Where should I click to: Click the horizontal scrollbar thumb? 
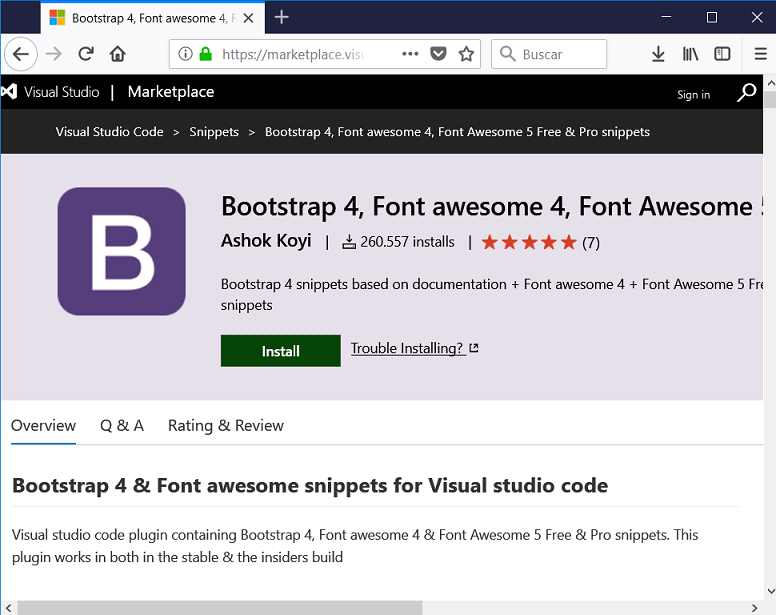click(220, 608)
